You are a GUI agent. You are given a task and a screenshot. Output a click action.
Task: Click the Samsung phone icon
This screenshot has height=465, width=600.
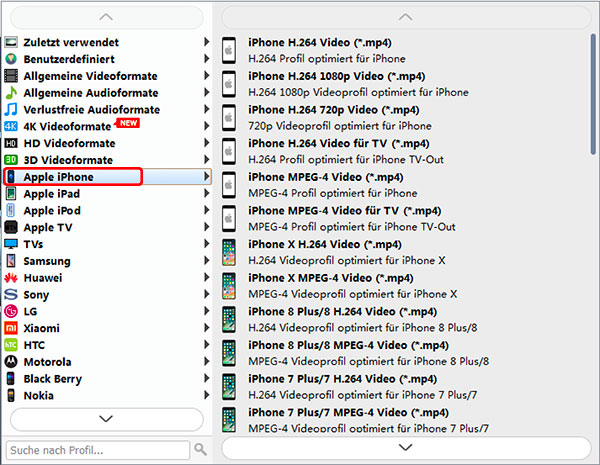coord(11,261)
